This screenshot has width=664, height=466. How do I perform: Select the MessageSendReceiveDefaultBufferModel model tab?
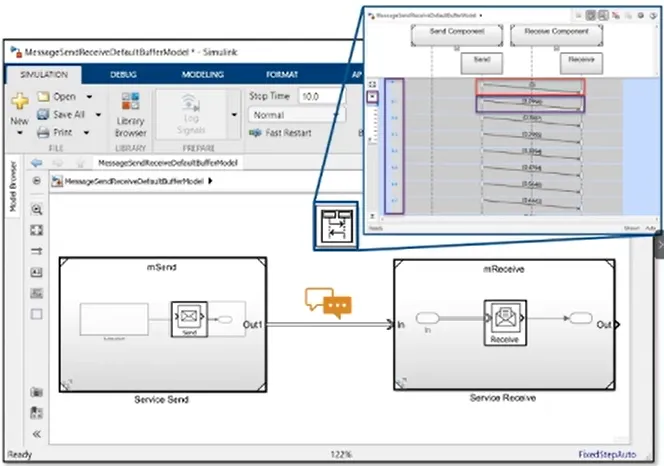click(x=168, y=163)
